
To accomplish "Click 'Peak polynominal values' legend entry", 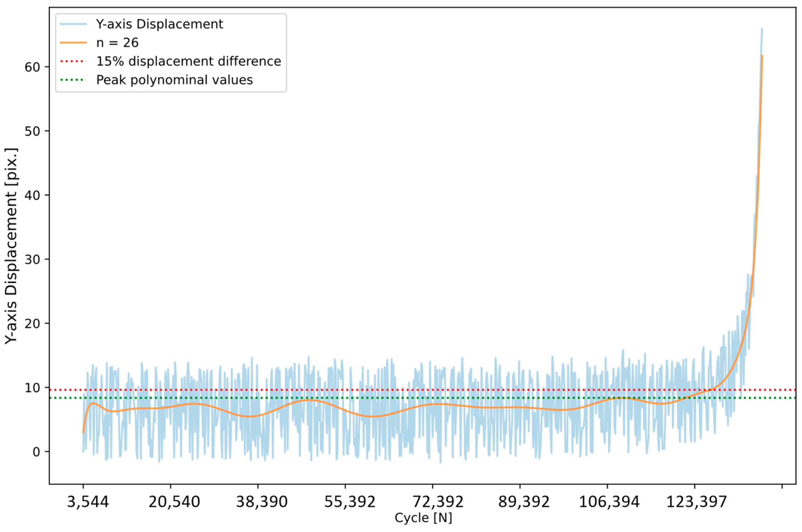I will (174, 80).
